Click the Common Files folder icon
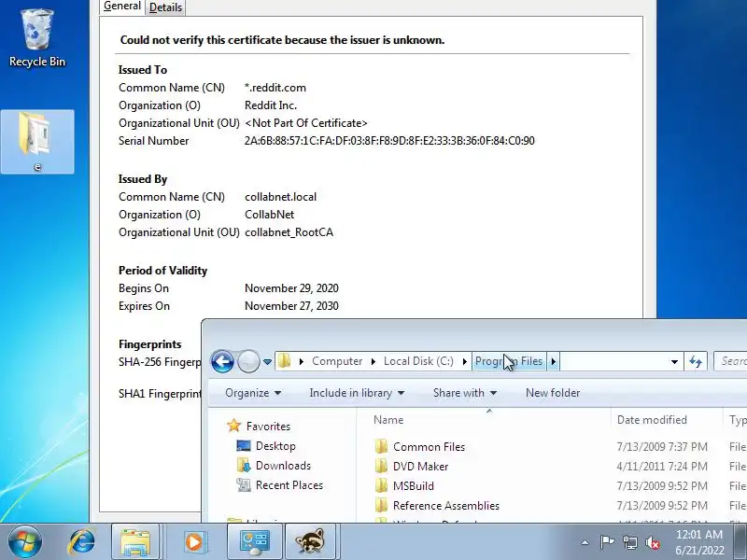Viewport: 747px width, 560px height. pyautogui.click(x=381, y=447)
